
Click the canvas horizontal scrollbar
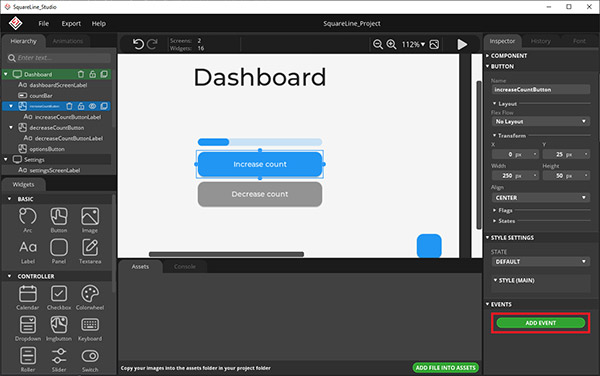226,254
